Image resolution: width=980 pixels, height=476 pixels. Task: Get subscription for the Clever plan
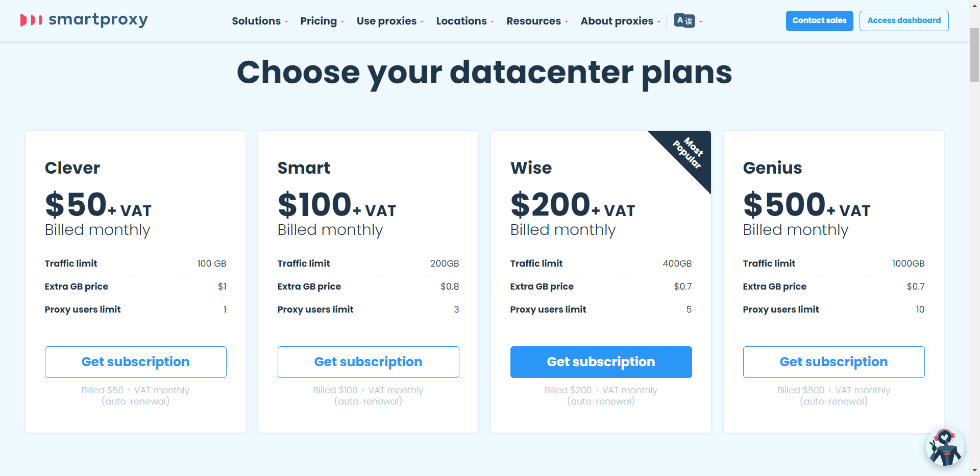point(136,362)
